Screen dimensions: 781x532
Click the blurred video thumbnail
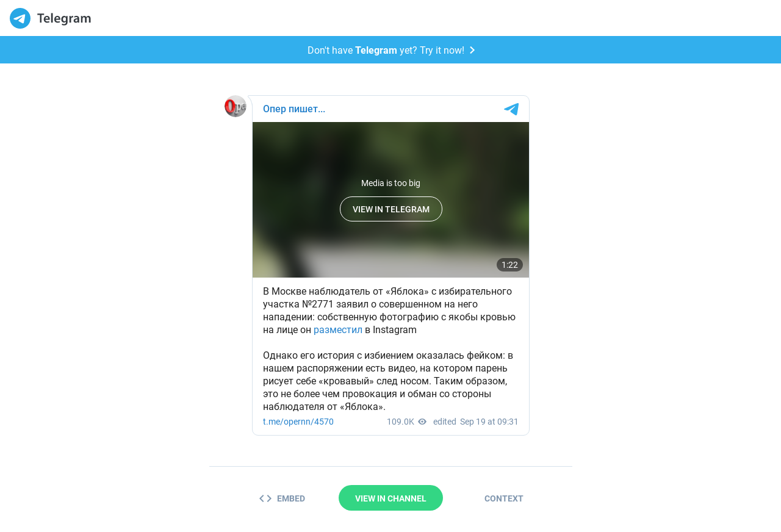click(390, 200)
